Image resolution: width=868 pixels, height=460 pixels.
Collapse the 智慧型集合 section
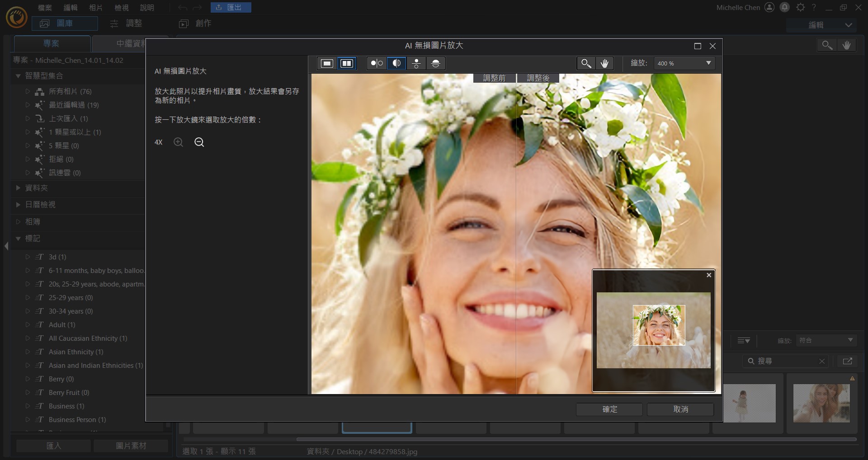tap(18, 76)
